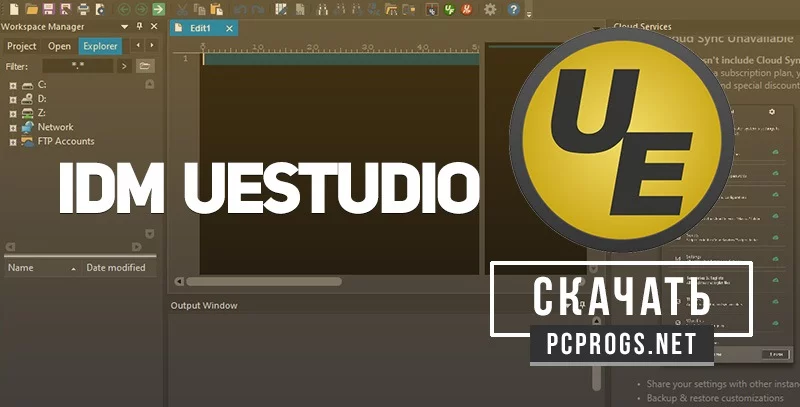The height and width of the screenshot is (407, 800).
Task: Switch to the Open tab
Action: [x=59, y=46]
